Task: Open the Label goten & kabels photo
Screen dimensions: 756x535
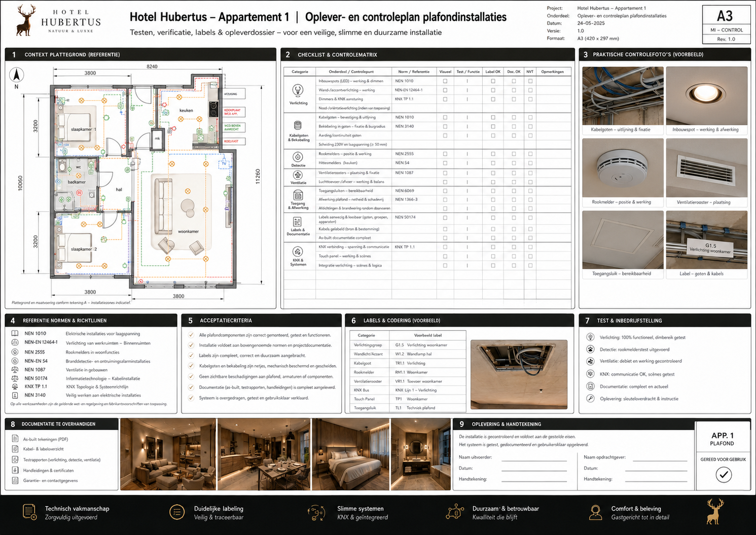Action: (x=706, y=240)
